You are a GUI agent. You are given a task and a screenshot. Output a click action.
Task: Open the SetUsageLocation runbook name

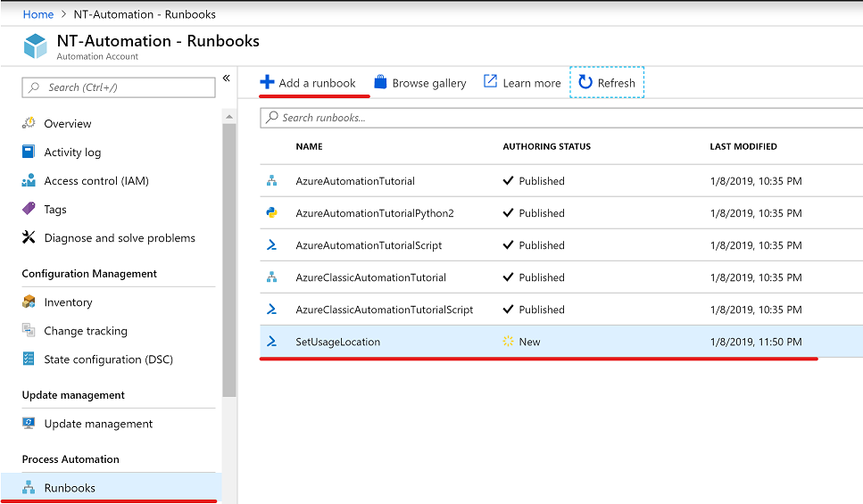(x=338, y=342)
